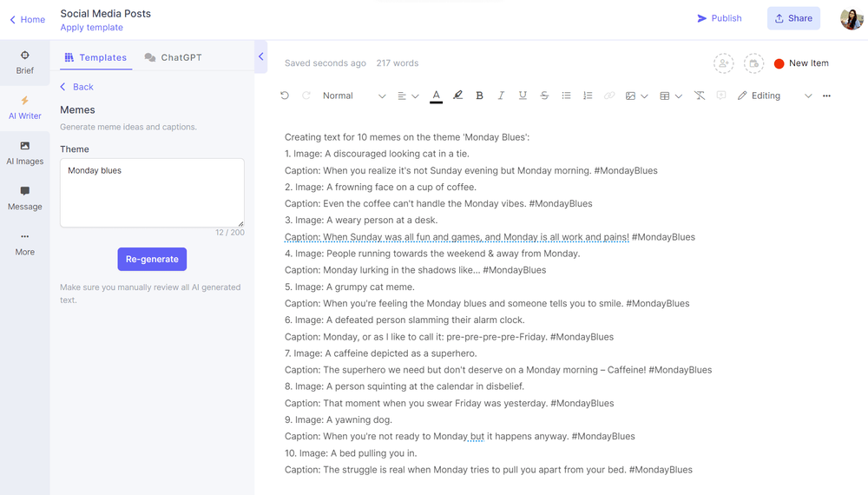Click the undo icon in the editor toolbar
This screenshot has height=495, width=868.
[x=285, y=96]
